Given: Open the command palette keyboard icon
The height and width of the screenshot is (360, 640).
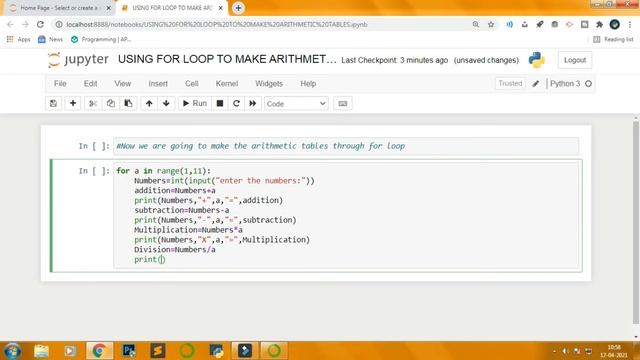Looking at the screenshot, I should [x=343, y=104].
